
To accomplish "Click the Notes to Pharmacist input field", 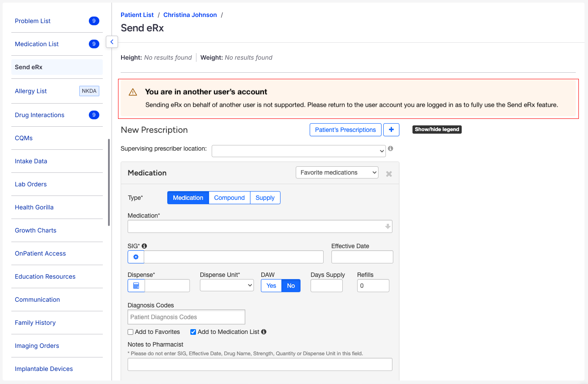I will click(x=260, y=364).
